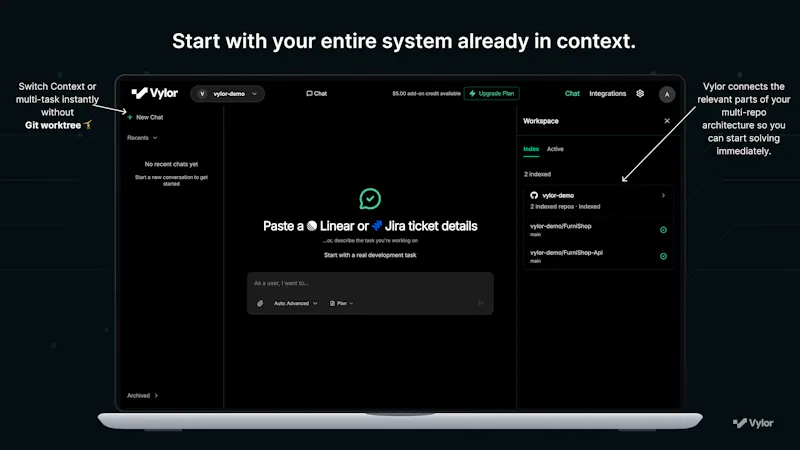Viewport: 800px width, 450px height.
Task: Click the green check for FurniShop repo
Action: click(x=663, y=230)
